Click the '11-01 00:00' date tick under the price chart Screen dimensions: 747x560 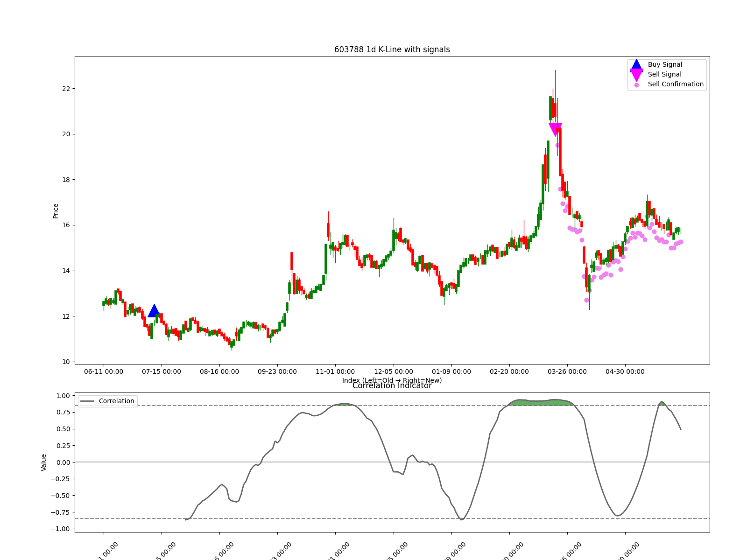(x=335, y=372)
